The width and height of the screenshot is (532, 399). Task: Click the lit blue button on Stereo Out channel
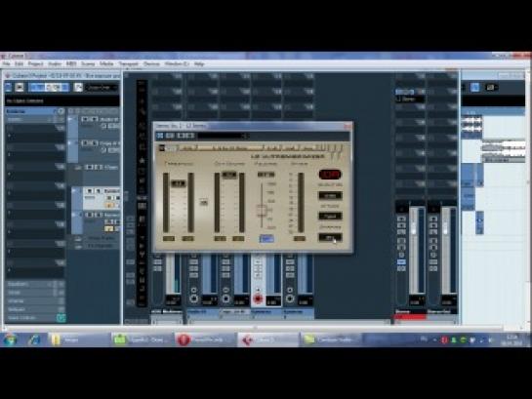tap(401, 261)
